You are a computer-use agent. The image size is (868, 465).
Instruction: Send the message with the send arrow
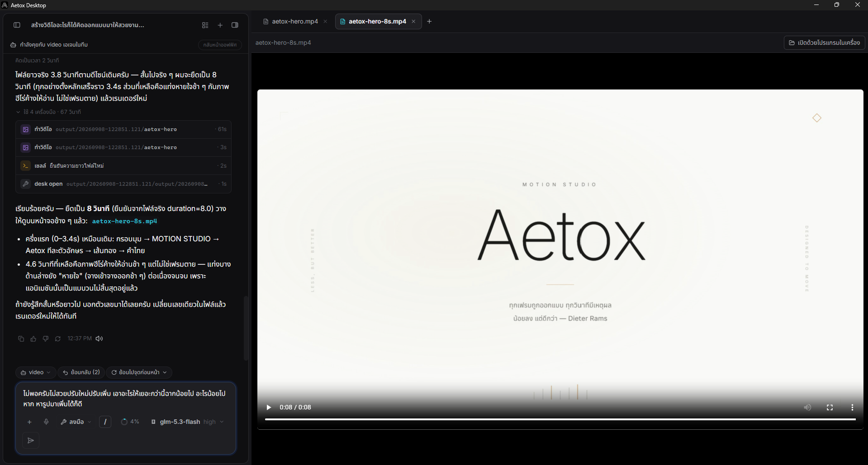point(31,441)
